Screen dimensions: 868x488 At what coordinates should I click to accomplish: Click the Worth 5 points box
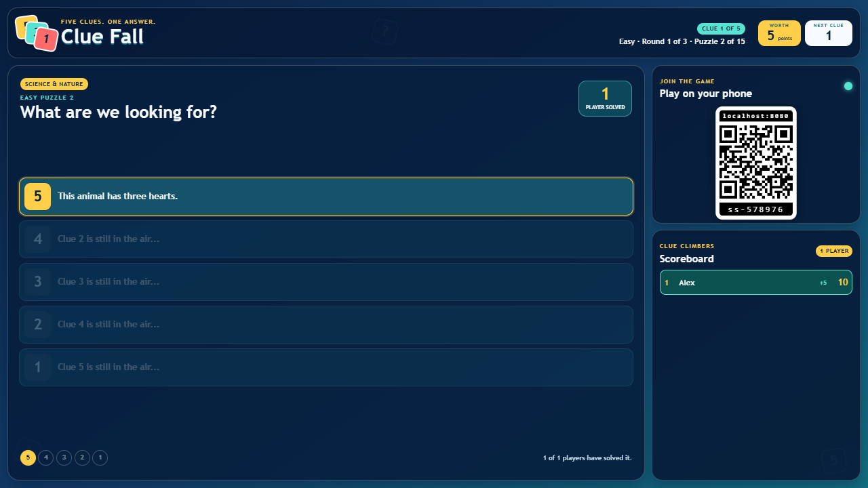click(779, 33)
